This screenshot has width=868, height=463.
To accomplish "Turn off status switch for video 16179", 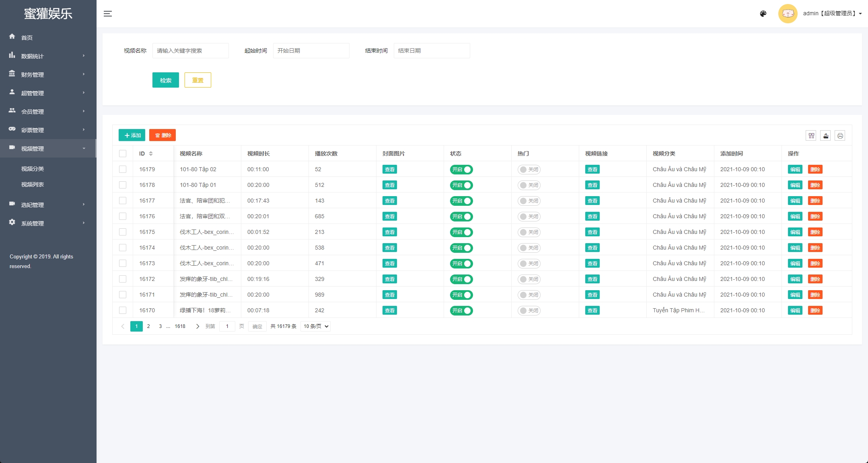I will click(x=461, y=170).
